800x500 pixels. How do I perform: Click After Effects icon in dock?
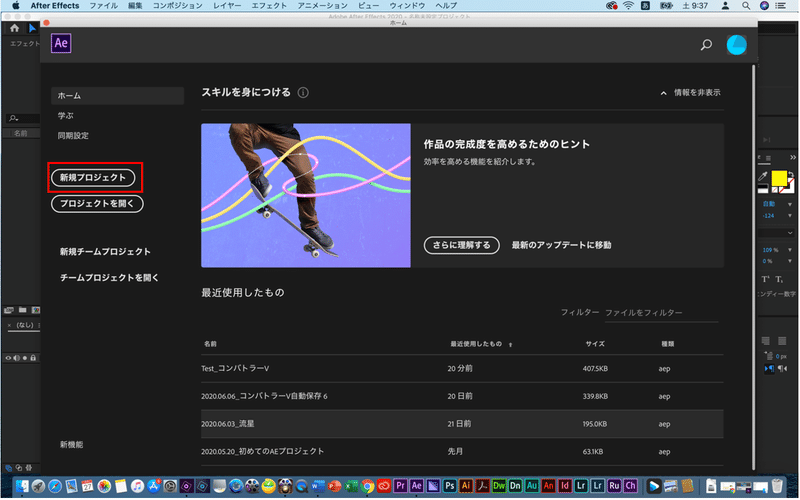417,486
